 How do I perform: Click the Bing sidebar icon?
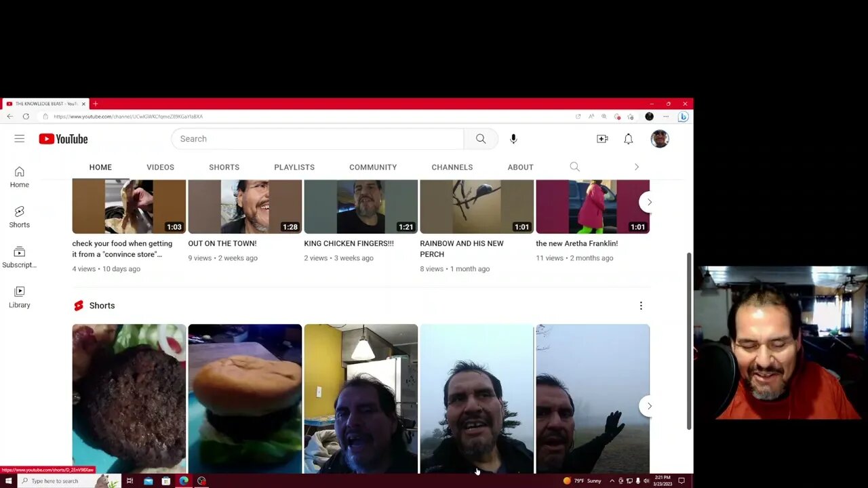tap(683, 117)
